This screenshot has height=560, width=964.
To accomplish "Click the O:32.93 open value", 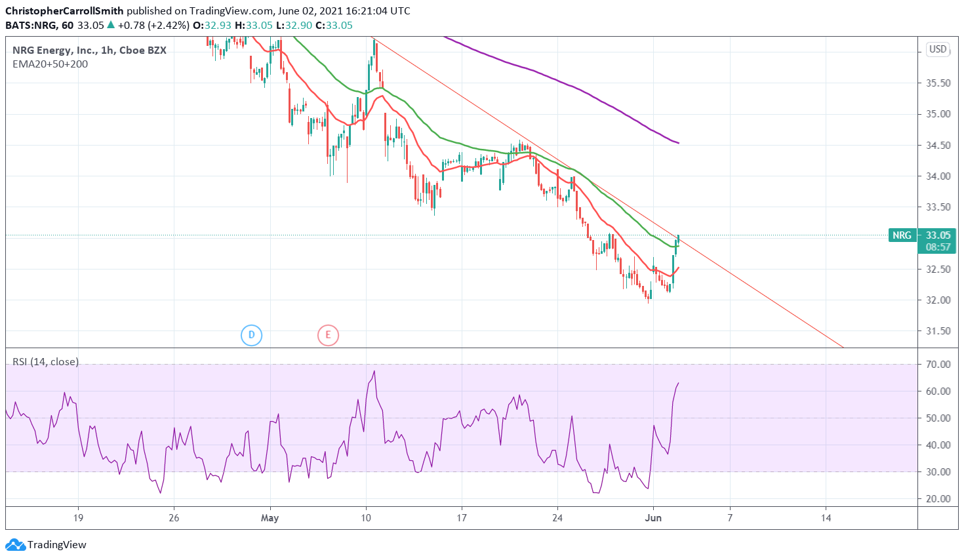I will [212, 26].
